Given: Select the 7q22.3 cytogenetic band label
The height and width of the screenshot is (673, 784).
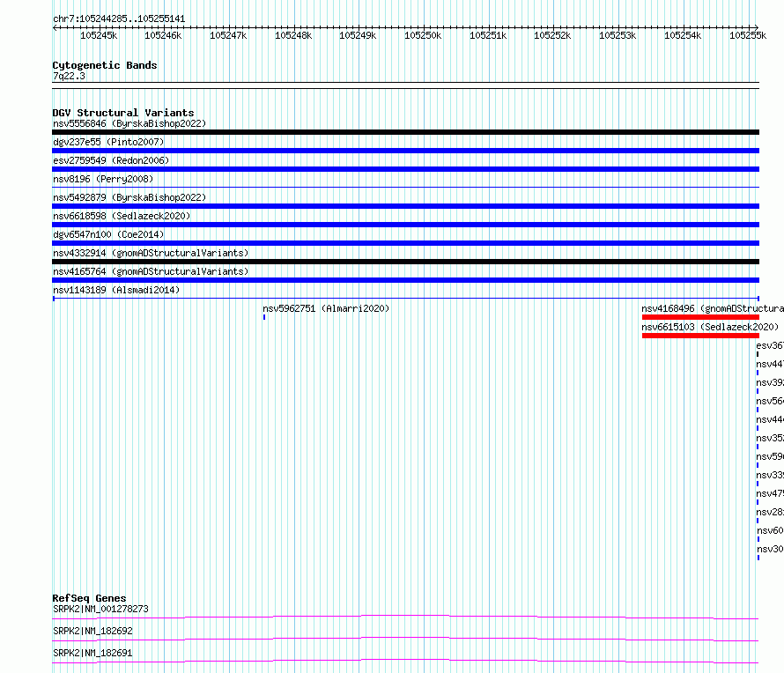Looking at the screenshot, I should coord(69,76).
